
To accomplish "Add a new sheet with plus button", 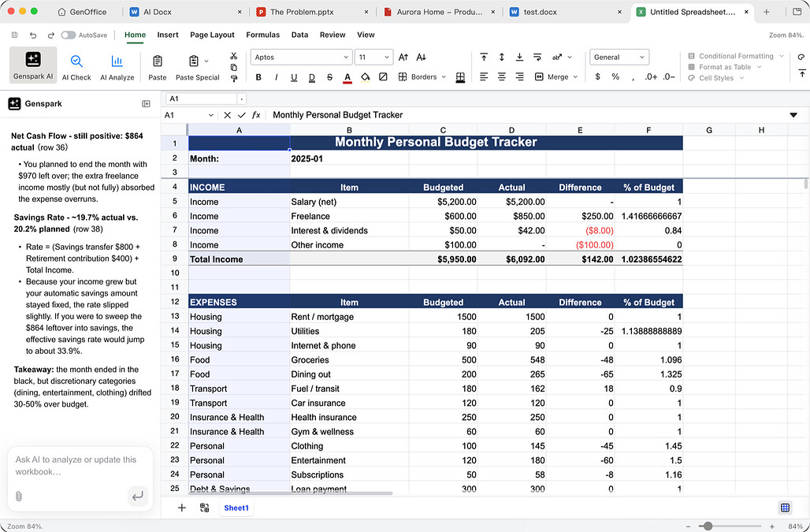I will click(182, 508).
